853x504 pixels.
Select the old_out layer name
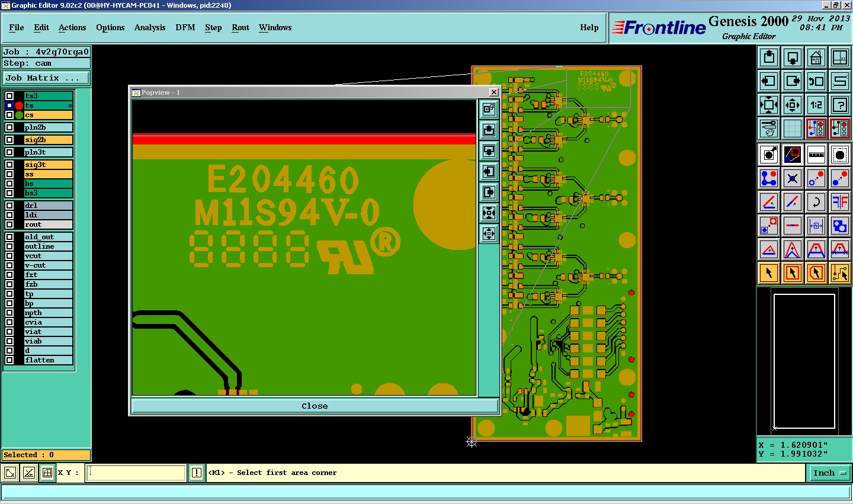(48, 237)
